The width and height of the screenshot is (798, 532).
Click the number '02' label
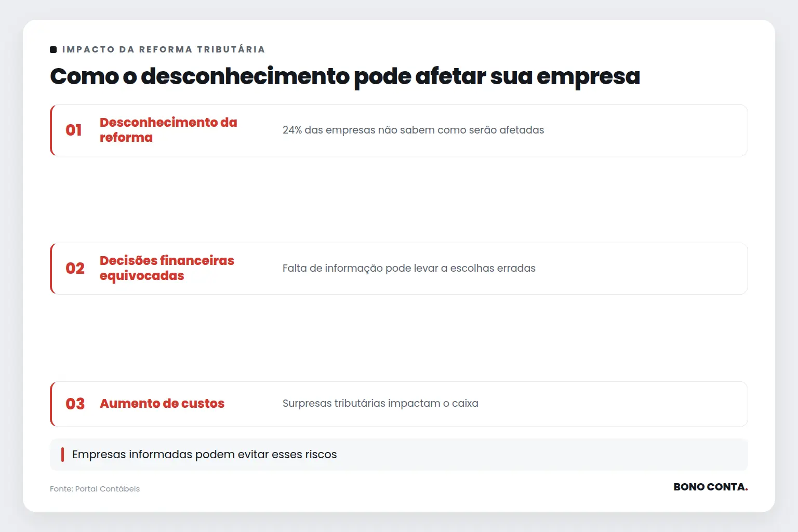click(x=75, y=268)
